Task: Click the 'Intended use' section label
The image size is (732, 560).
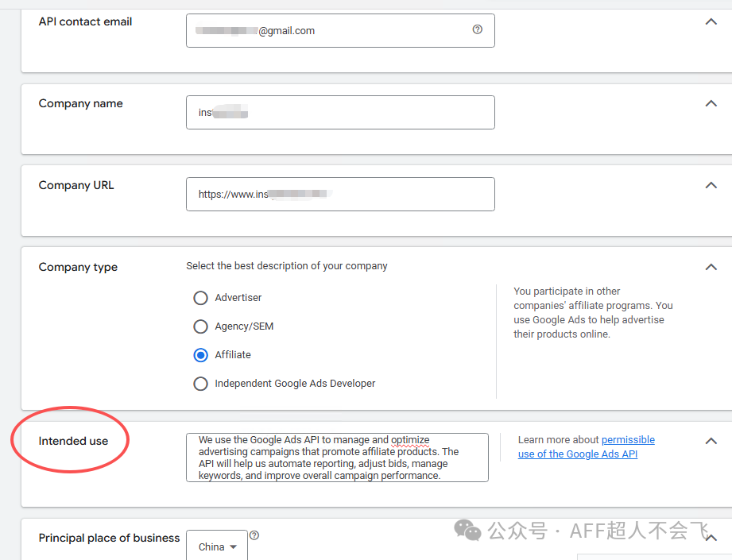Action: pos(73,441)
